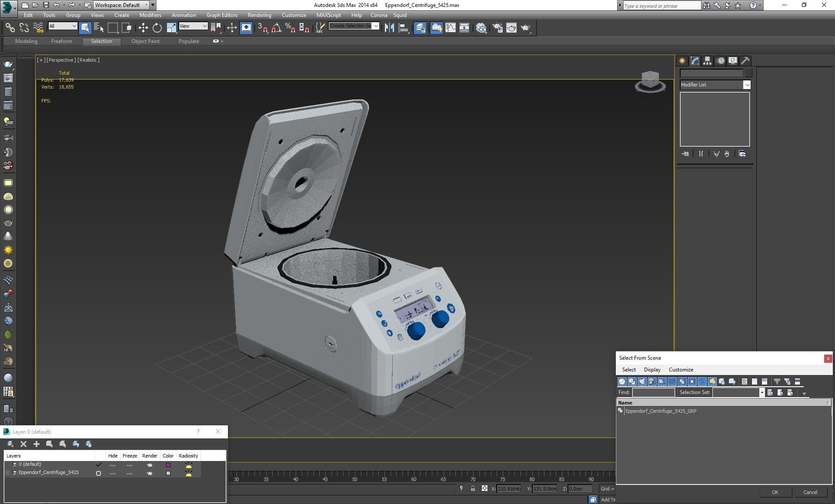Open the Display tab in the command panel
The height and width of the screenshot is (504, 835).
733,61
